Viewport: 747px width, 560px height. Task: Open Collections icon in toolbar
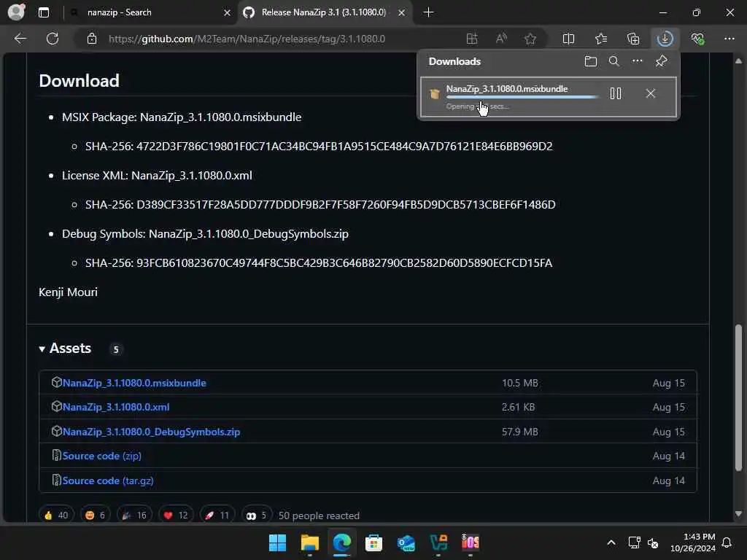click(x=632, y=39)
